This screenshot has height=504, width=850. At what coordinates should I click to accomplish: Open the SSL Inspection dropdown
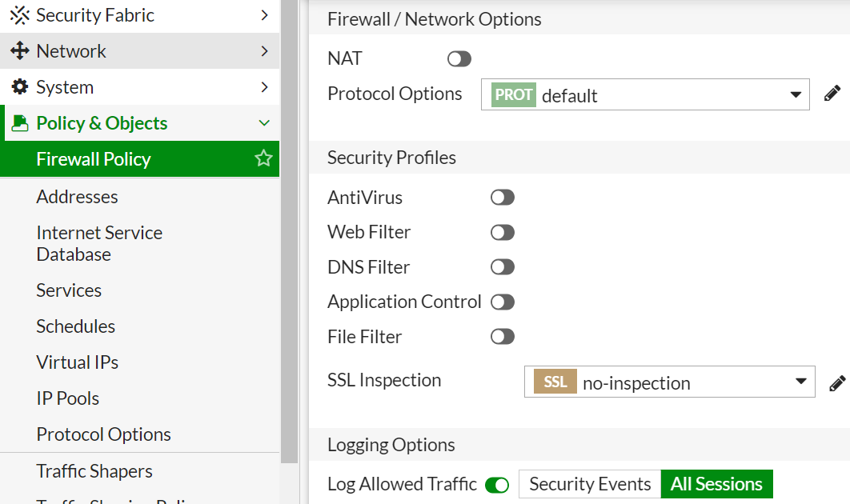click(x=800, y=382)
